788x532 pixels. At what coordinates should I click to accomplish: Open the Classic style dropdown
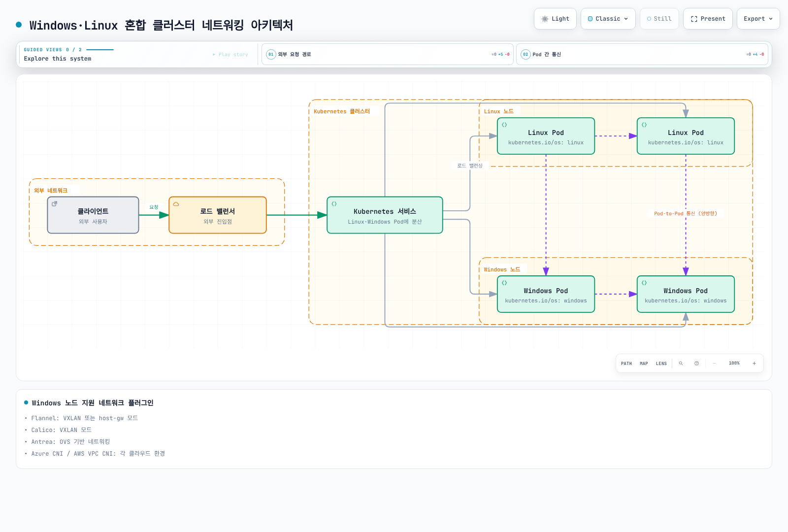tap(608, 19)
